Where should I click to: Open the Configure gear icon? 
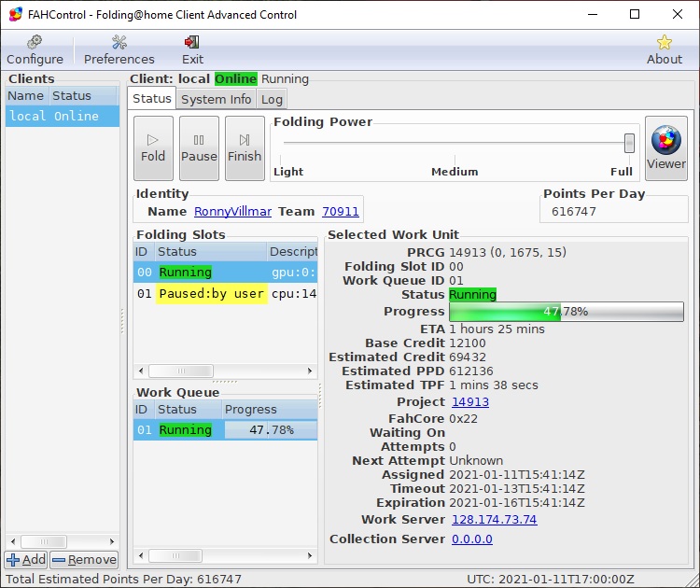pos(35,42)
